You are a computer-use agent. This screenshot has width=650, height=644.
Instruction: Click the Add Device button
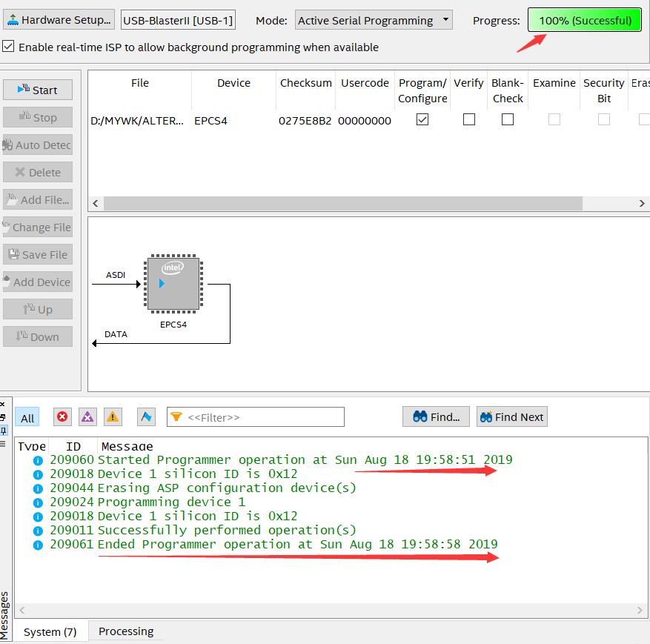(38, 282)
